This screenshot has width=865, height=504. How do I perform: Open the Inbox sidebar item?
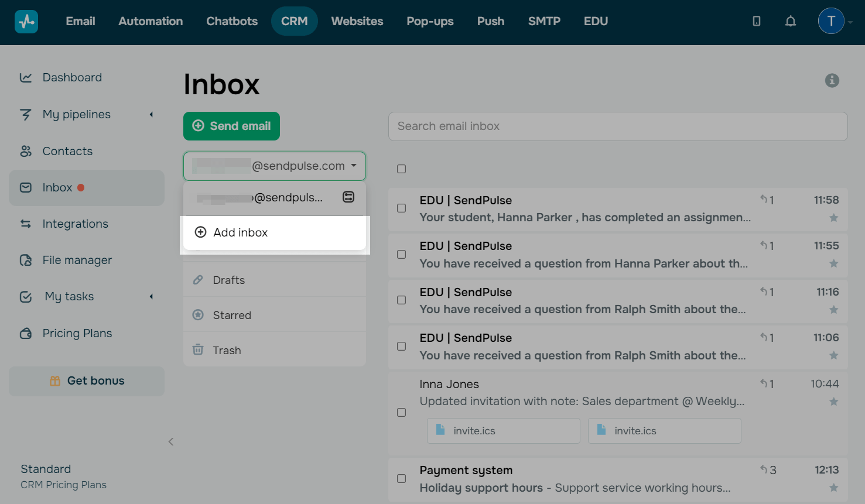pyautogui.click(x=87, y=188)
